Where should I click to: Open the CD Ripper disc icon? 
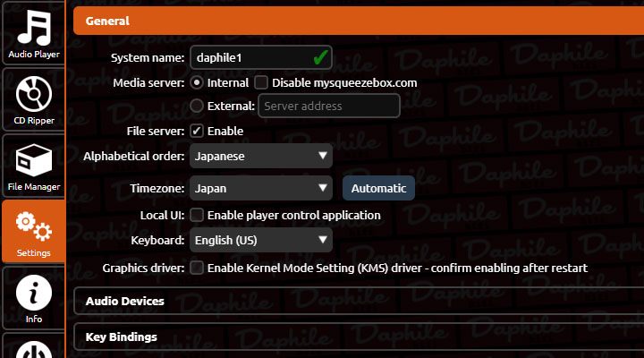point(32,97)
